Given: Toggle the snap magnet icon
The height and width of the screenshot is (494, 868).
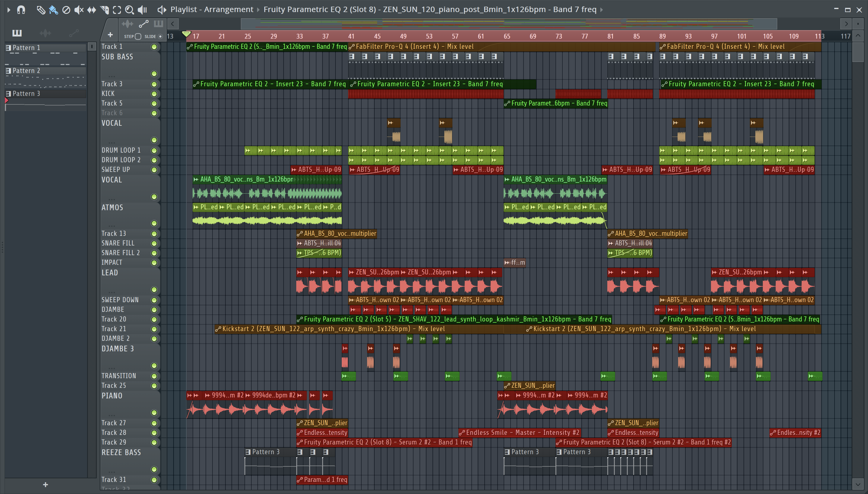Looking at the screenshot, I should pyautogui.click(x=21, y=10).
